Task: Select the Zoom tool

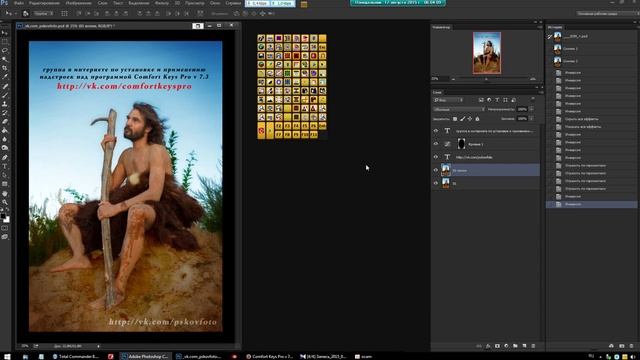Action: click(x=5, y=202)
